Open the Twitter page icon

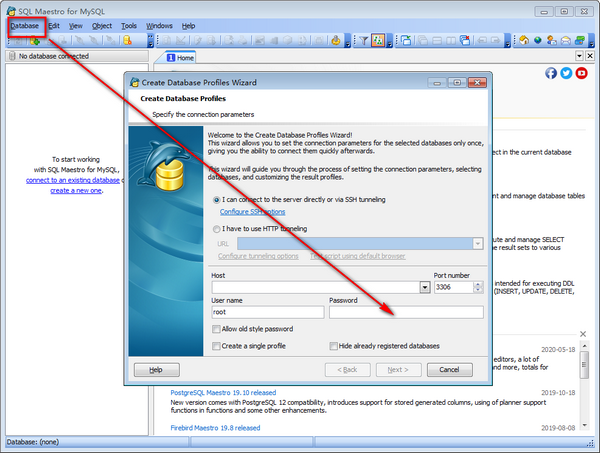[x=566, y=73]
